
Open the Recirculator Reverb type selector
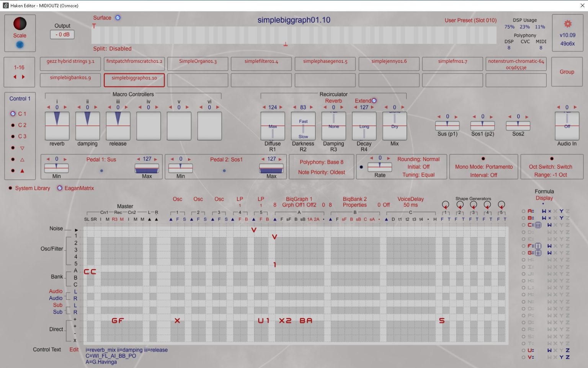tap(333, 101)
